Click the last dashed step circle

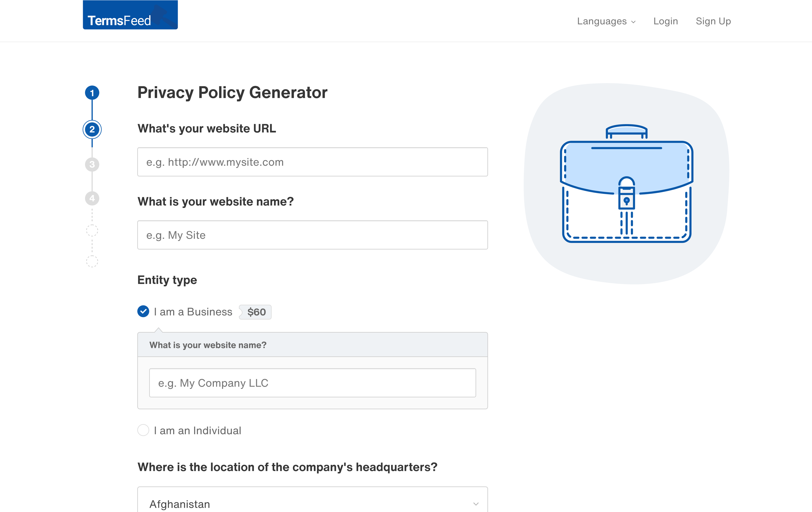(x=92, y=261)
